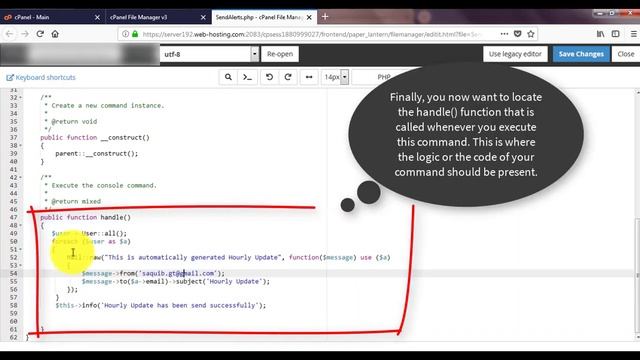Collapse code fold at line 42
Viewport: 640px width, 360px height.
[x=20, y=178]
